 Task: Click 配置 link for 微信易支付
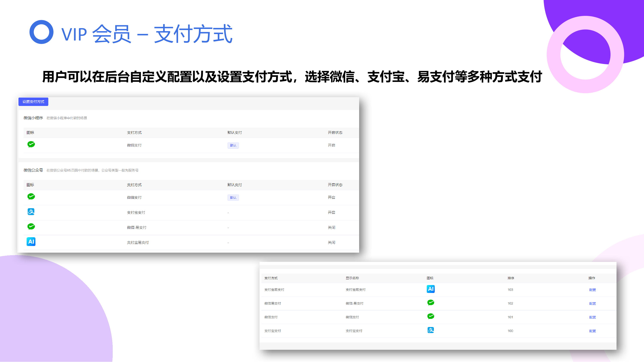pyautogui.click(x=592, y=303)
